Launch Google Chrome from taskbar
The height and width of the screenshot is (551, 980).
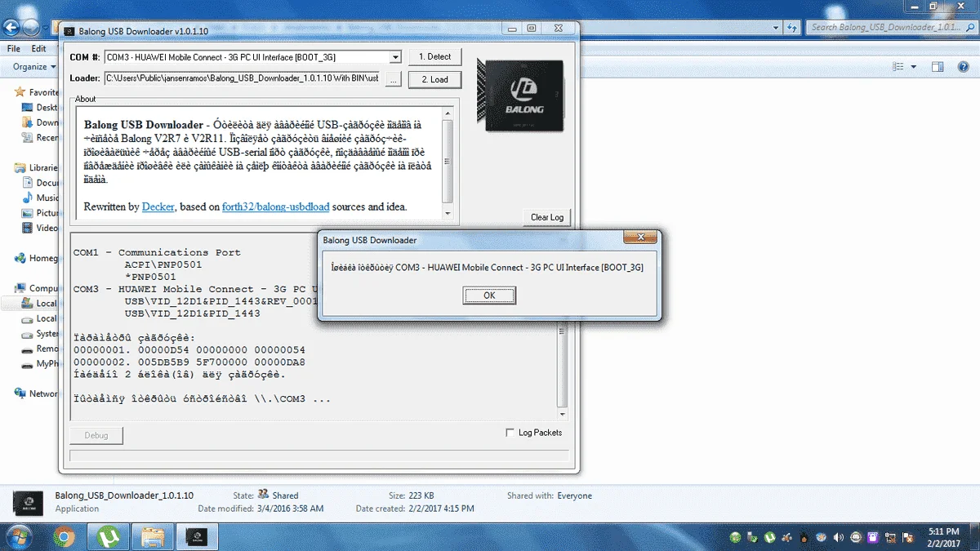pyautogui.click(x=65, y=536)
